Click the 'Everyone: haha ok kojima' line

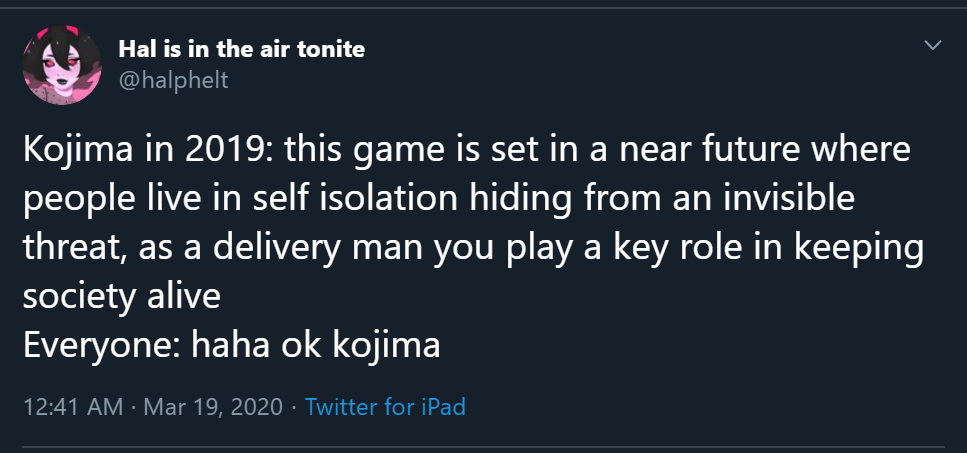[x=231, y=346]
